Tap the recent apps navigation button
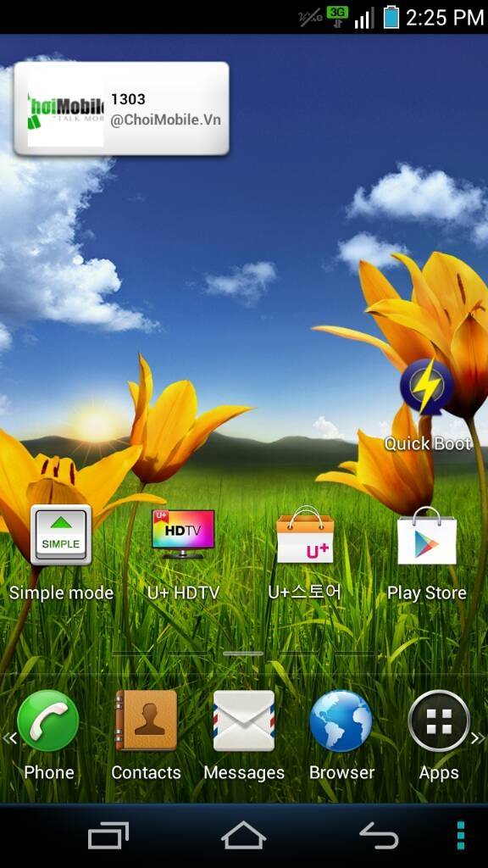 108,835
